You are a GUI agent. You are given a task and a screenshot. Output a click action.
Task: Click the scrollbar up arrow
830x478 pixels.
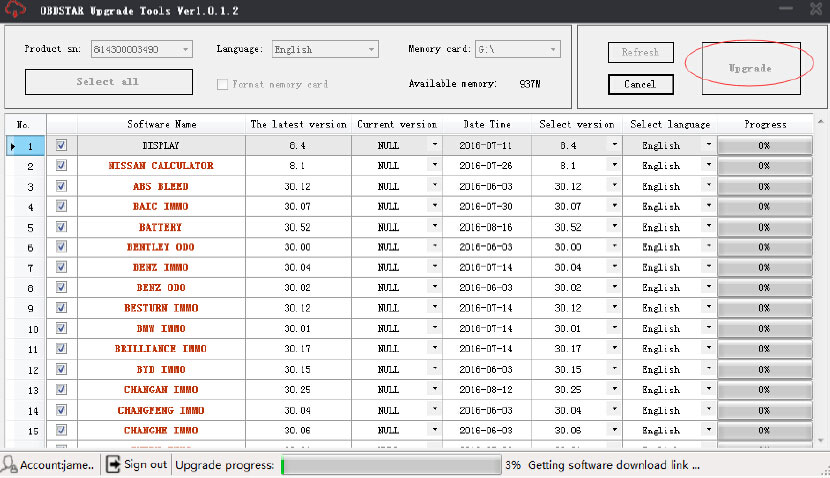[820, 122]
